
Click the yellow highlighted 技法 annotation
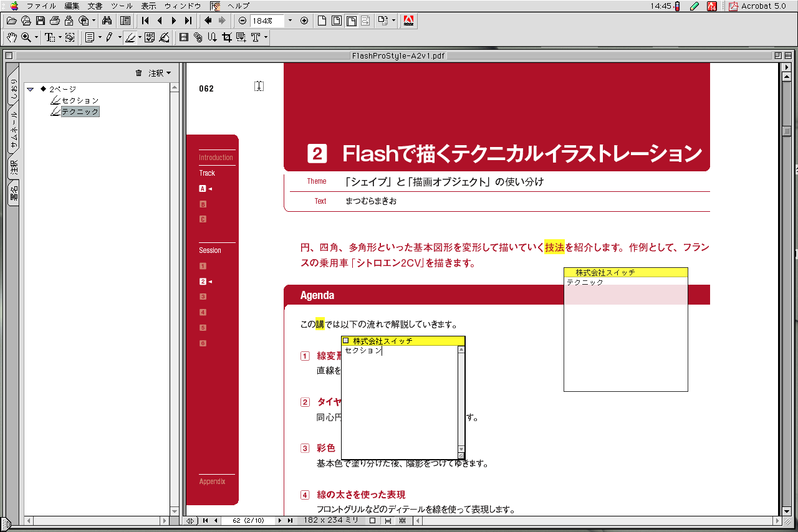[554, 247]
